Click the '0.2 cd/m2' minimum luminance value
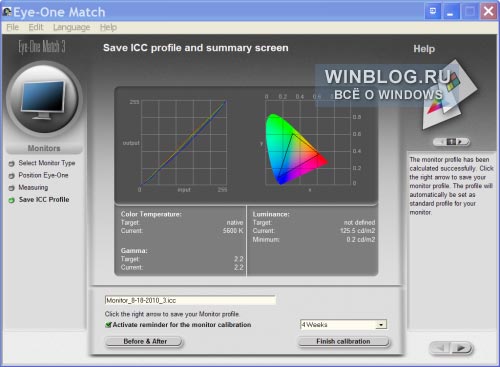500x367 pixels. tap(361, 239)
